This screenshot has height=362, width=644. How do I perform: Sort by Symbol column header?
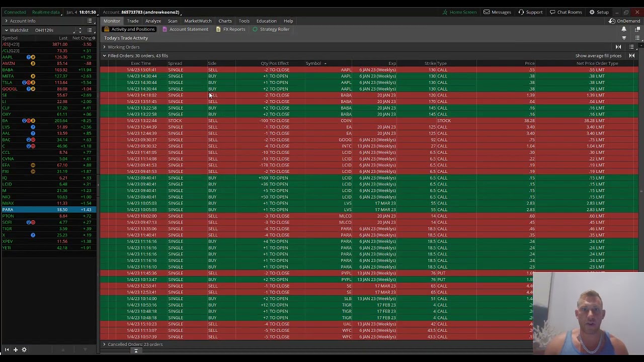pos(313,63)
